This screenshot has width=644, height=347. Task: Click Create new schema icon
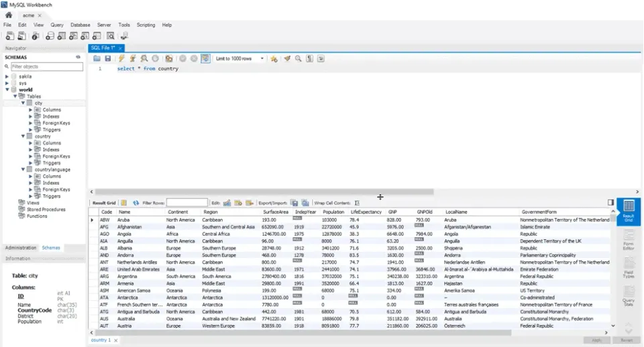tap(50, 36)
